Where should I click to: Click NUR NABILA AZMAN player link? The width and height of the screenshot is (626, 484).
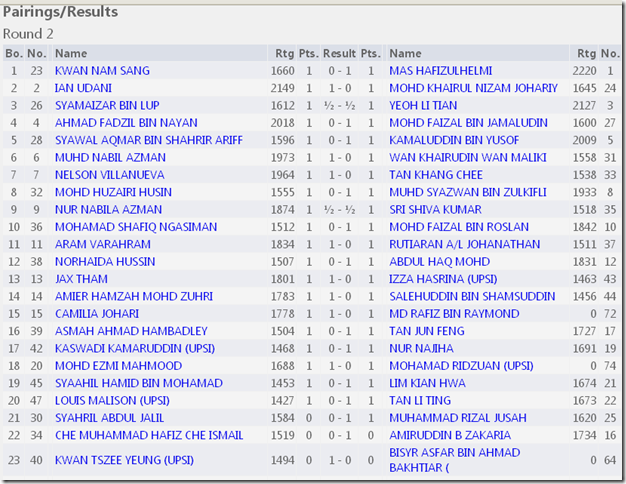pos(108,210)
